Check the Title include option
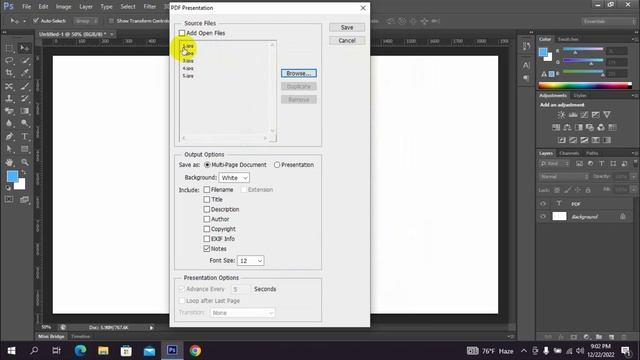This screenshot has height=360, width=640. click(x=207, y=200)
